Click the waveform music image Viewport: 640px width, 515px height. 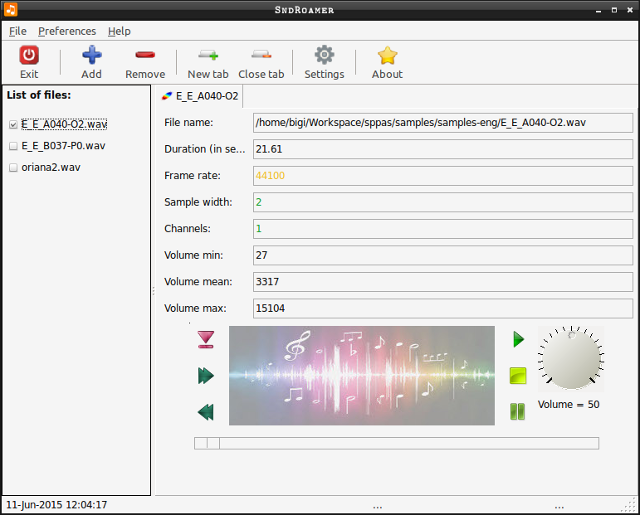click(362, 375)
